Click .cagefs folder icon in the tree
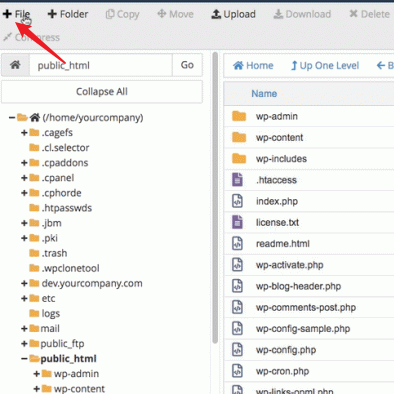The height and width of the screenshot is (394, 394). coord(34,133)
